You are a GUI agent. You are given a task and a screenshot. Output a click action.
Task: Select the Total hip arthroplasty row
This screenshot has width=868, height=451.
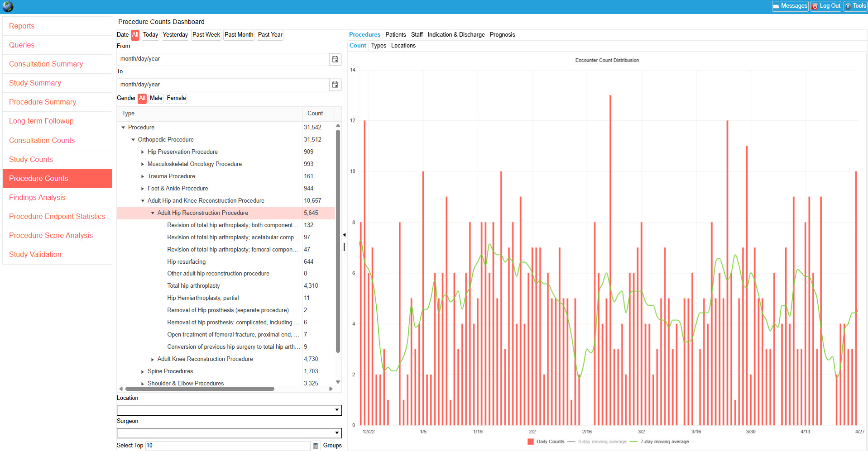pos(226,286)
